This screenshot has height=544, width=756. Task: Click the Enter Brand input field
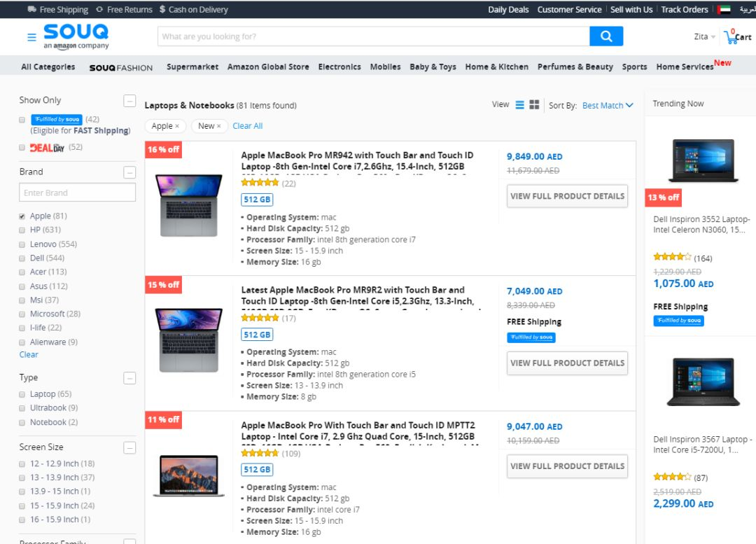77,193
